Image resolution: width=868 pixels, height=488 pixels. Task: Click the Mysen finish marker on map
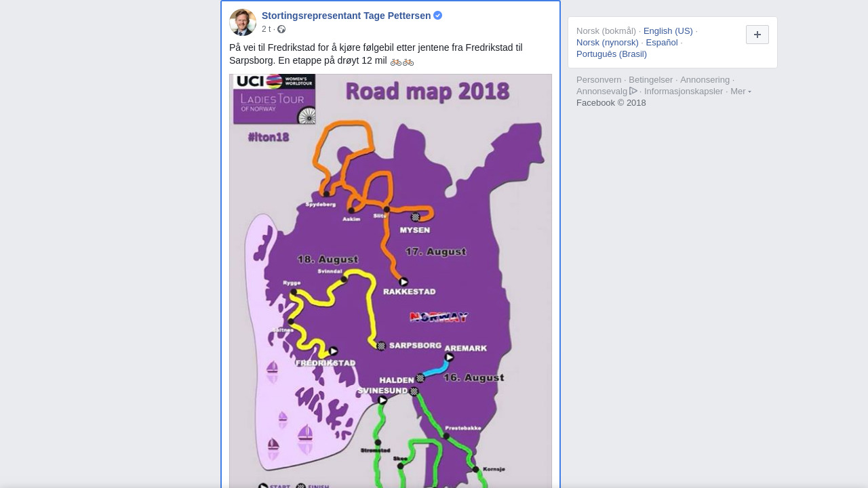[415, 217]
